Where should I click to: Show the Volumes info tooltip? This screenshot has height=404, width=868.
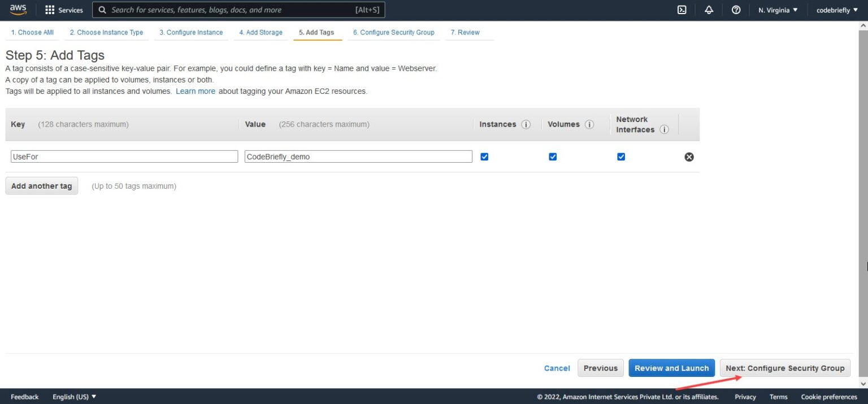(589, 124)
